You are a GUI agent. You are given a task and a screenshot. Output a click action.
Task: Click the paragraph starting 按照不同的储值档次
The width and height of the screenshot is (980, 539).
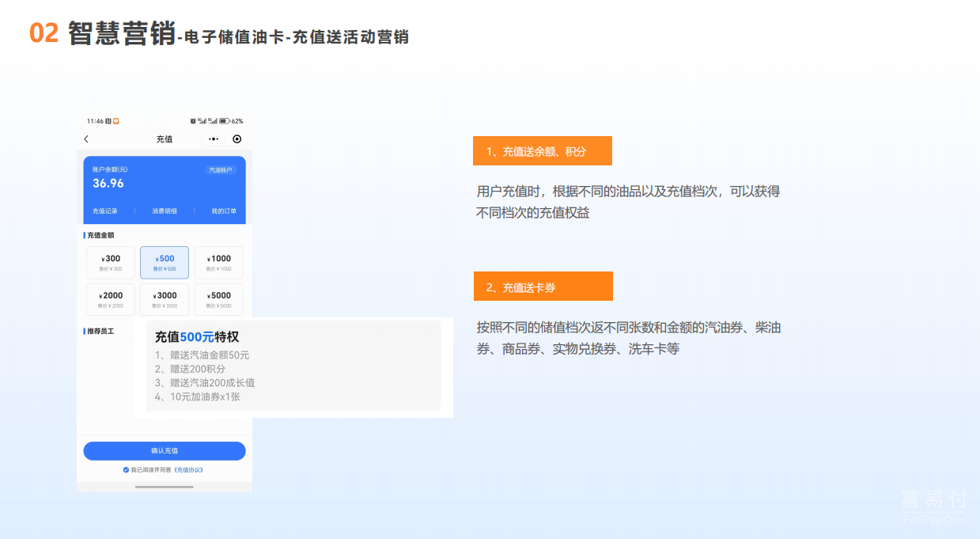pos(629,338)
